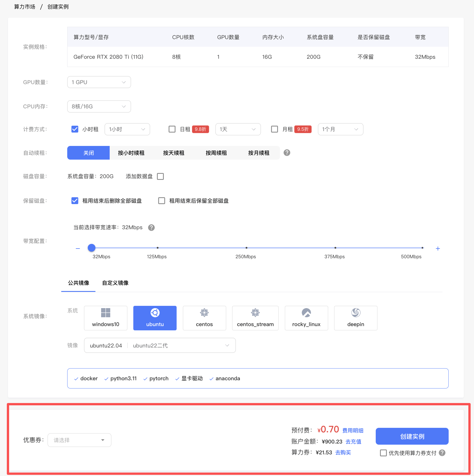Go to 算力市场 in the breadcrumb
474x476 pixels.
click(25, 7)
